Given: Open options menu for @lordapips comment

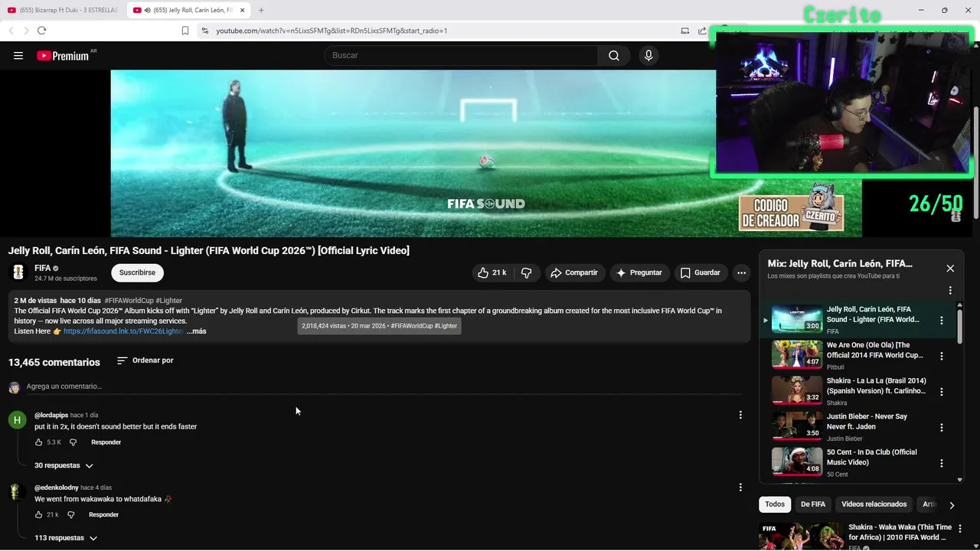Looking at the screenshot, I should click(x=740, y=415).
